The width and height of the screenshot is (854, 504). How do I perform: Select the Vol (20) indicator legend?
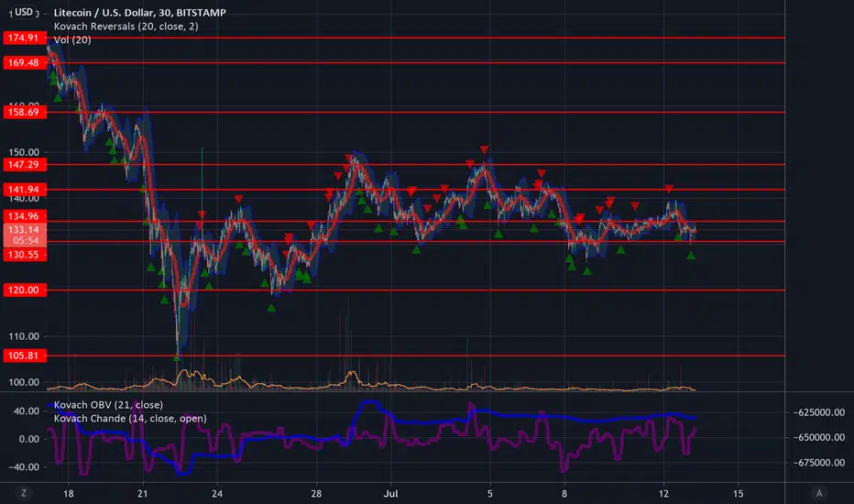[x=72, y=39]
